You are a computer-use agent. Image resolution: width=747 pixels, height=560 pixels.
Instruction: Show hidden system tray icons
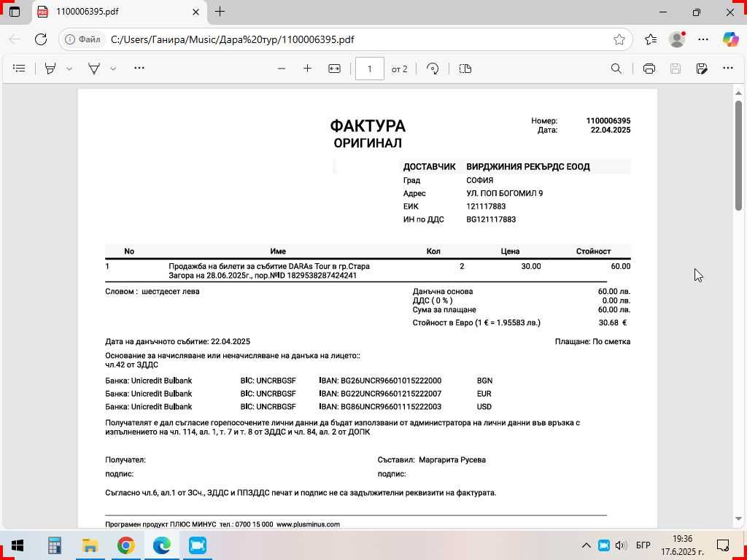click(x=586, y=545)
